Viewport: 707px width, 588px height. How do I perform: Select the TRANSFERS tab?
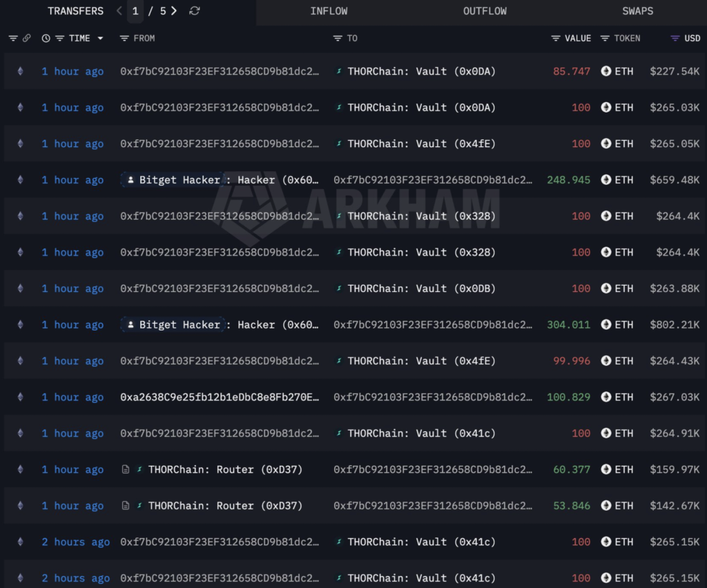75,11
